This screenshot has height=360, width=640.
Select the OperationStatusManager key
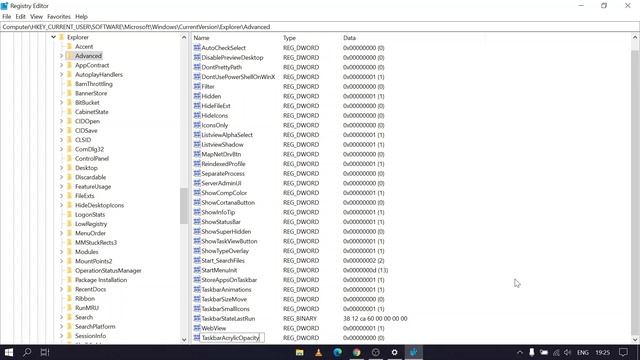108,271
